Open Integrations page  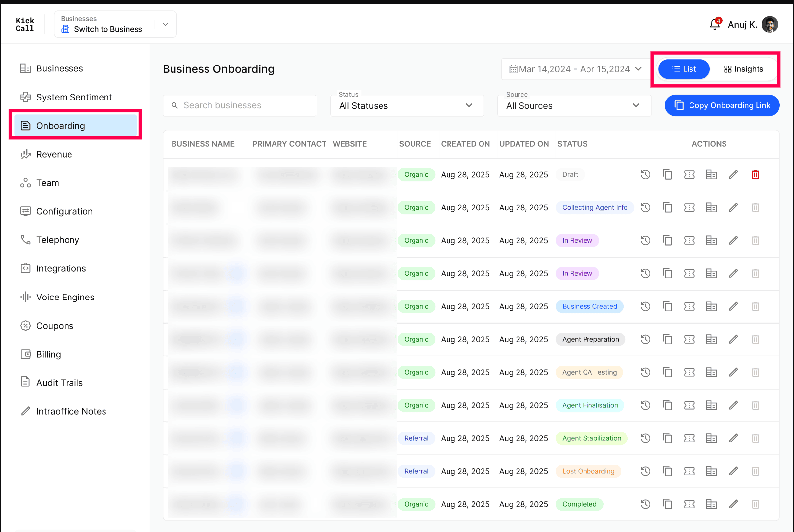(75, 268)
